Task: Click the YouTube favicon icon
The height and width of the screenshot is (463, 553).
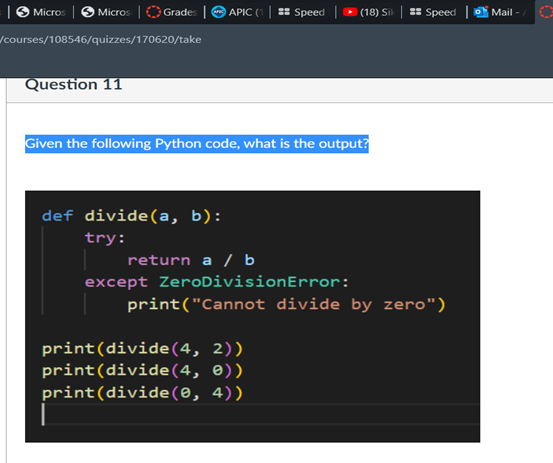Action: click(x=350, y=12)
